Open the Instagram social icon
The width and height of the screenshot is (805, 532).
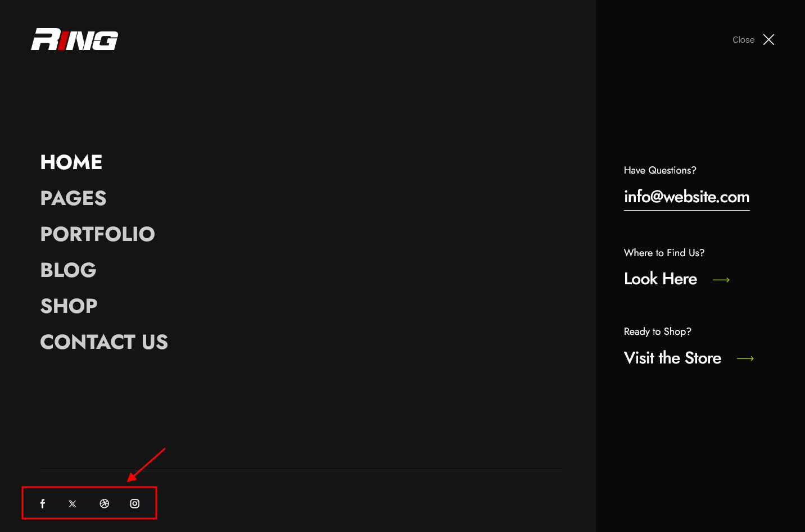pyautogui.click(x=135, y=503)
